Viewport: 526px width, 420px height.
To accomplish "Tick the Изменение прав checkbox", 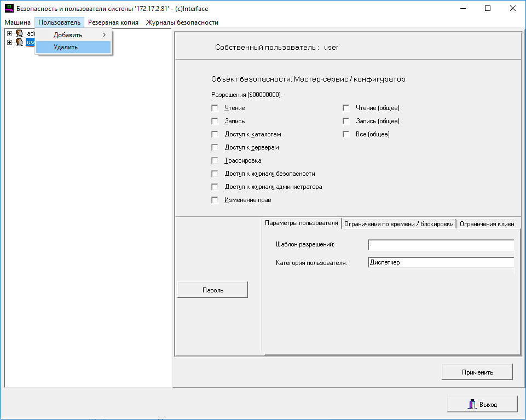I will pos(215,200).
